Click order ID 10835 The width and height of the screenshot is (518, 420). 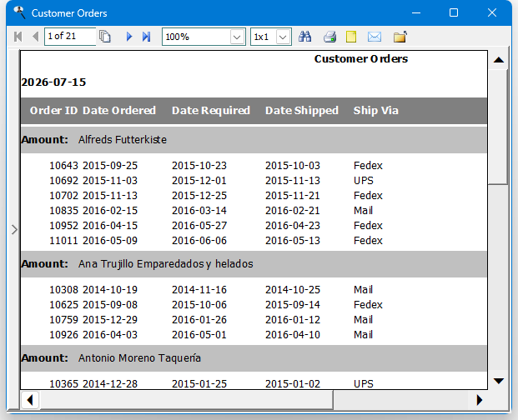pyautogui.click(x=63, y=211)
